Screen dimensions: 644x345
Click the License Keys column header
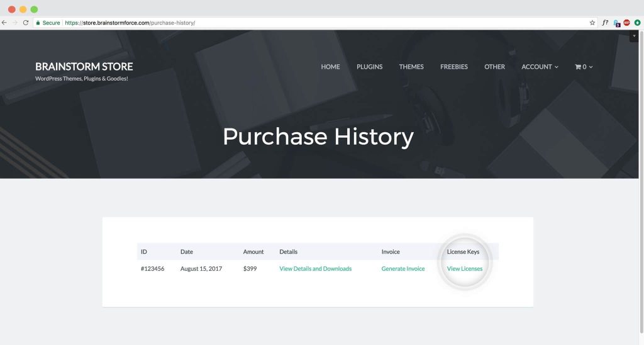tap(463, 252)
